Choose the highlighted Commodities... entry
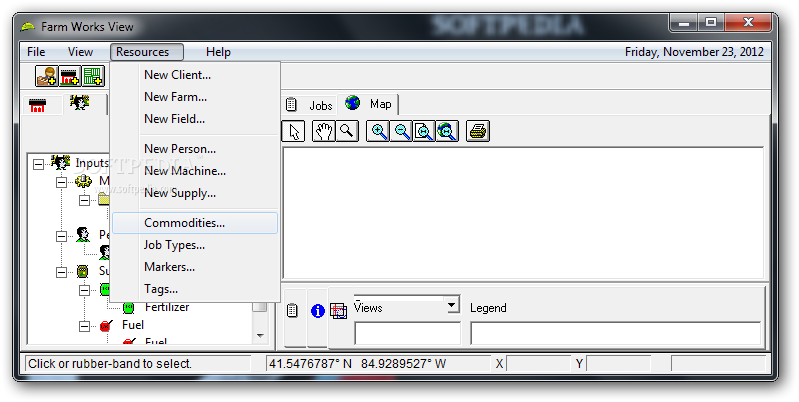 click(195, 223)
